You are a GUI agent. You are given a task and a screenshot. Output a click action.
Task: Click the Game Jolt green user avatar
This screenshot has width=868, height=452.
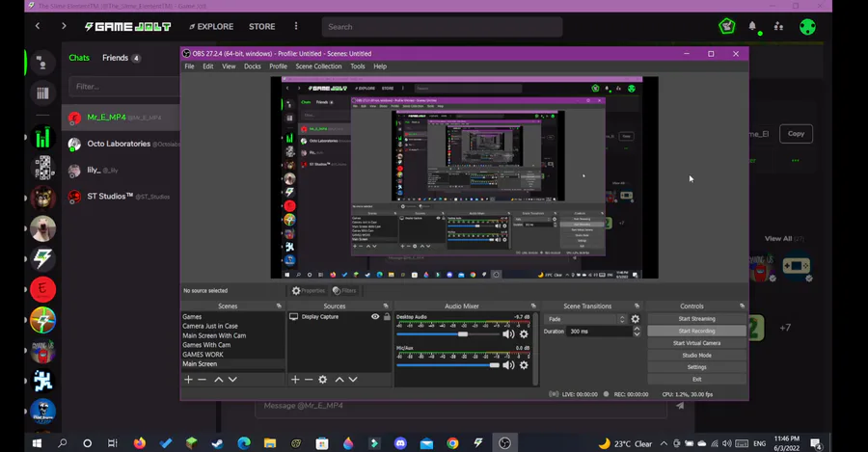(807, 27)
